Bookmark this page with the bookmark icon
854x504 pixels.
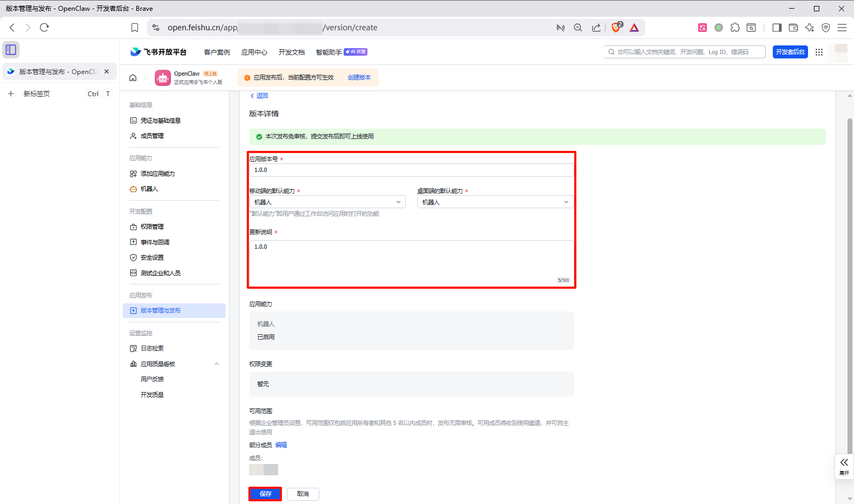click(x=135, y=28)
